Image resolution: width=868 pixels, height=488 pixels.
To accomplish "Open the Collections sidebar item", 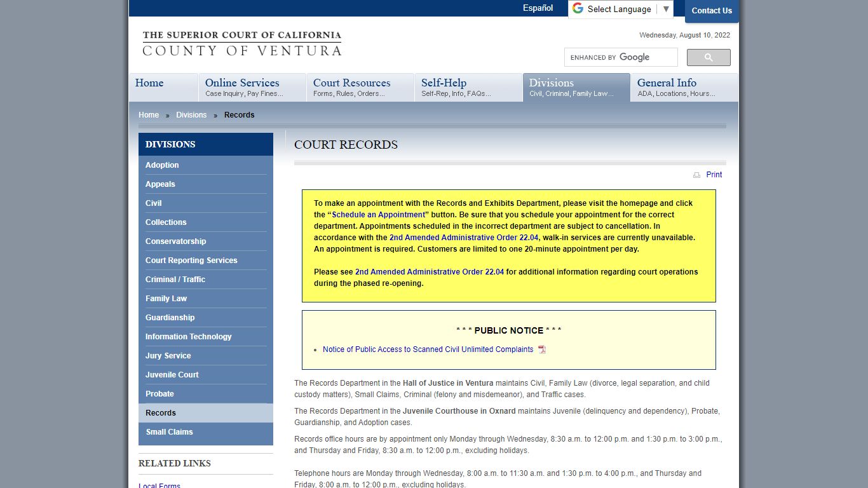I will pyautogui.click(x=206, y=222).
